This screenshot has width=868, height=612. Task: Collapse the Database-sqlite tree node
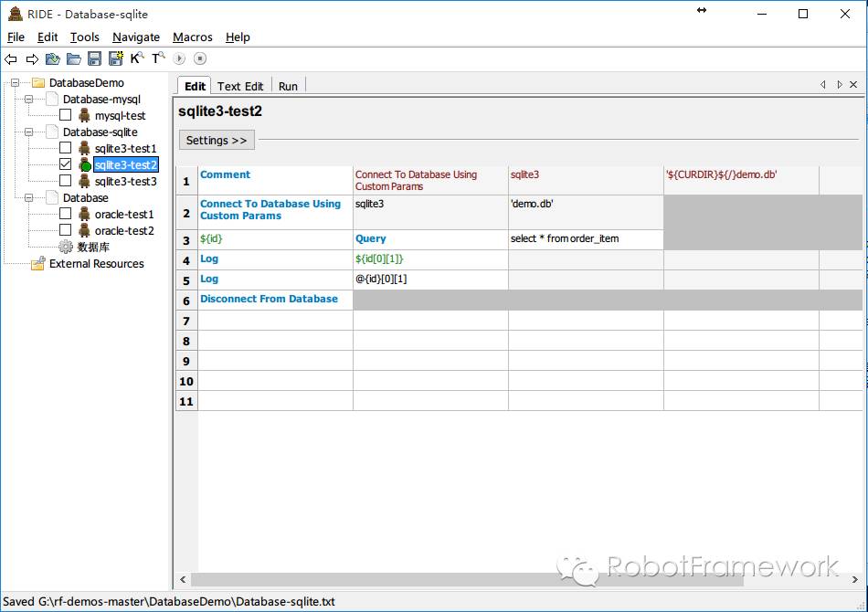pyautogui.click(x=29, y=132)
